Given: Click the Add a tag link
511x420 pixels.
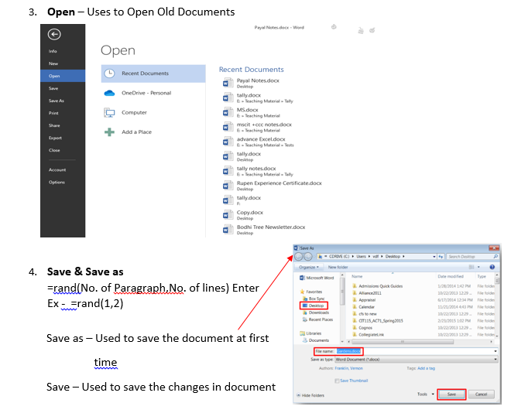Looking at the screenshot, I should click(427, 368).
